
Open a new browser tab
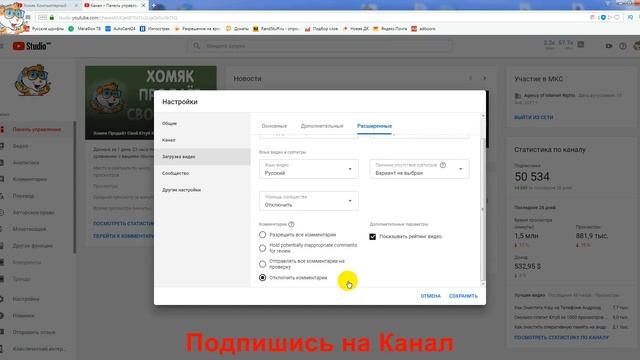coord(153,5)
